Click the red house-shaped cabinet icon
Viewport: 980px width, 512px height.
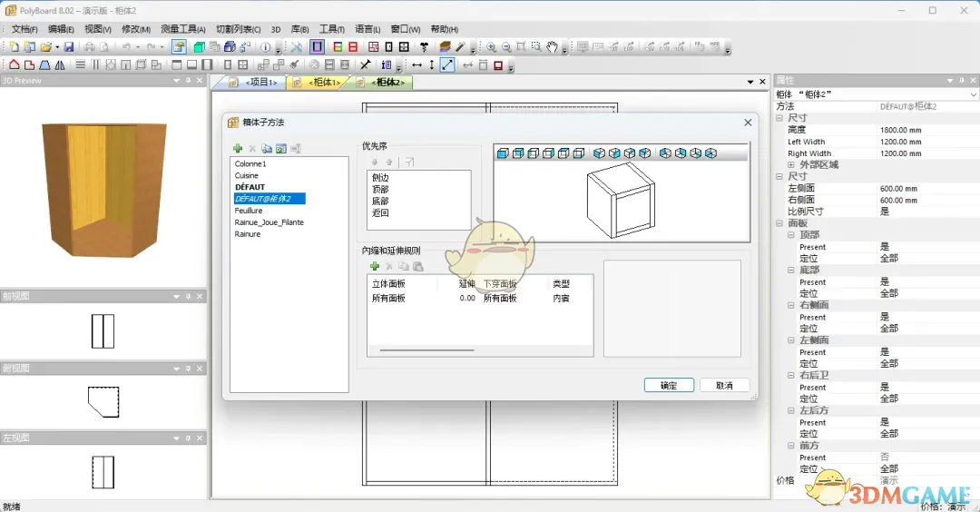(14, 64)
